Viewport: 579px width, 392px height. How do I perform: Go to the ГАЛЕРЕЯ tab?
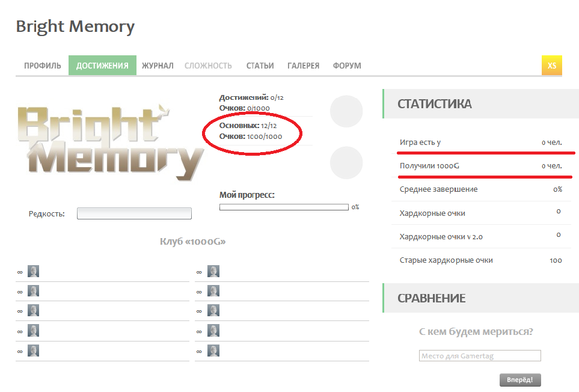(303, 66)
